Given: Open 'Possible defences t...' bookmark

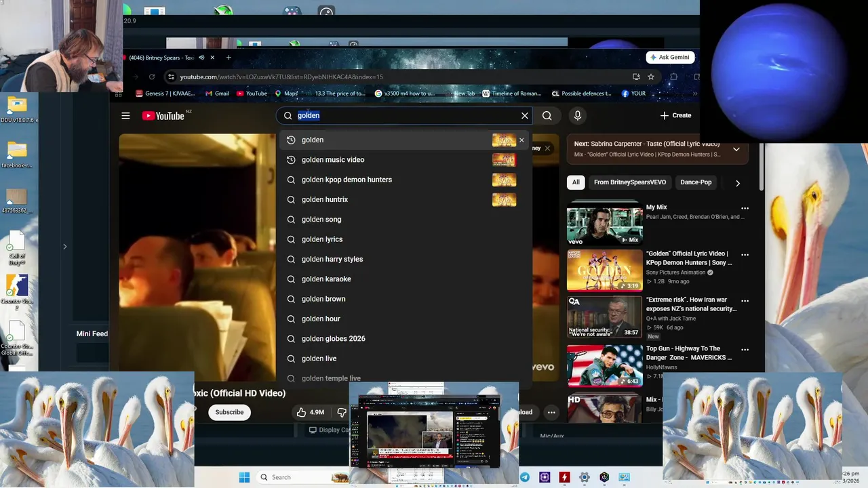Looking at the screenshot, I should [581, 94].
